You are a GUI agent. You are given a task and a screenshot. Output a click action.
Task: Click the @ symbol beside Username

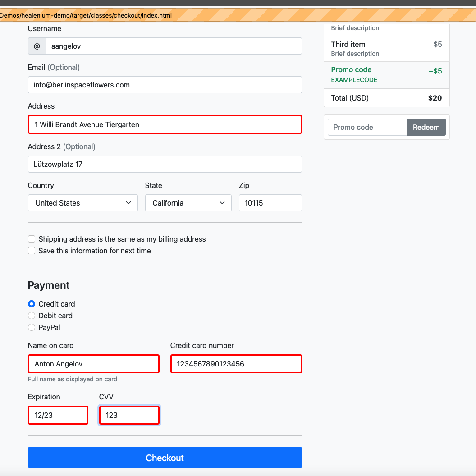(37, 46)
